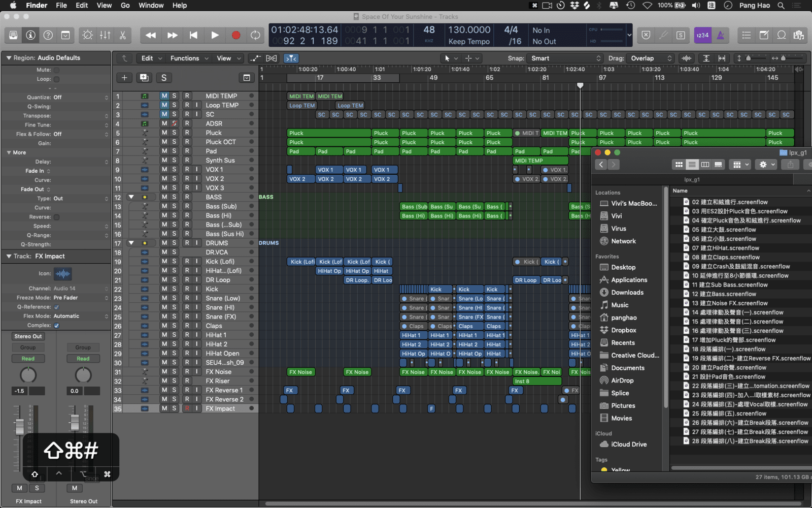
Task: Click Read automation on FX Impact strip
Action: click(28, 359)
